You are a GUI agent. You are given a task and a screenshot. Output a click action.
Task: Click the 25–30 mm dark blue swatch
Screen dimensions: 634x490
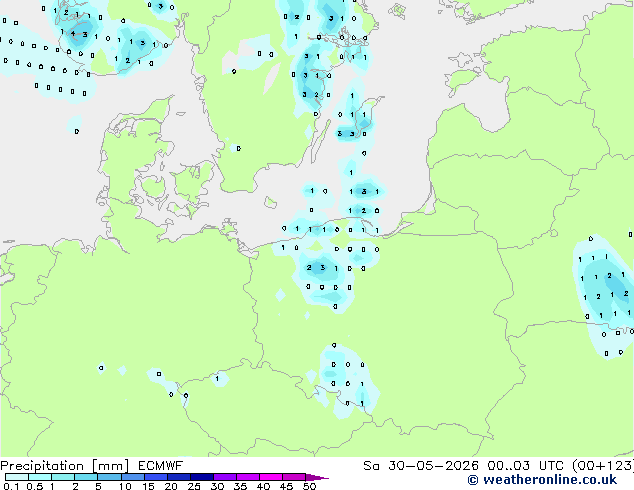pyautogui.click(x=202, y=477)
